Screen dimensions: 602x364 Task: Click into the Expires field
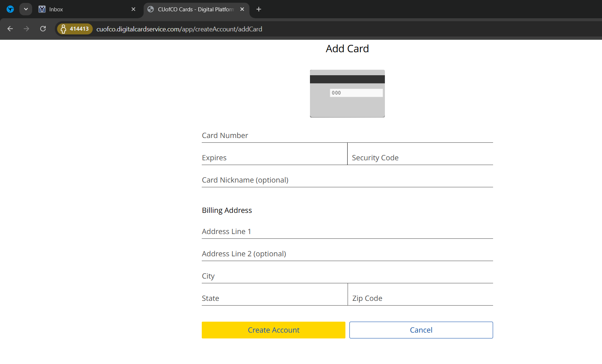(x=274, y=158)
